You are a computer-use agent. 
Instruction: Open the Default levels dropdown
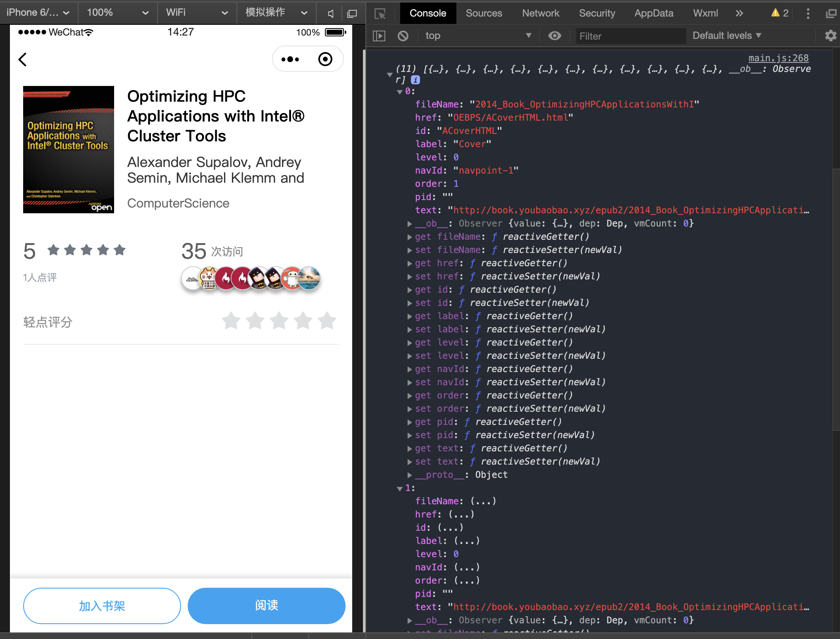(x=727, y=36)
